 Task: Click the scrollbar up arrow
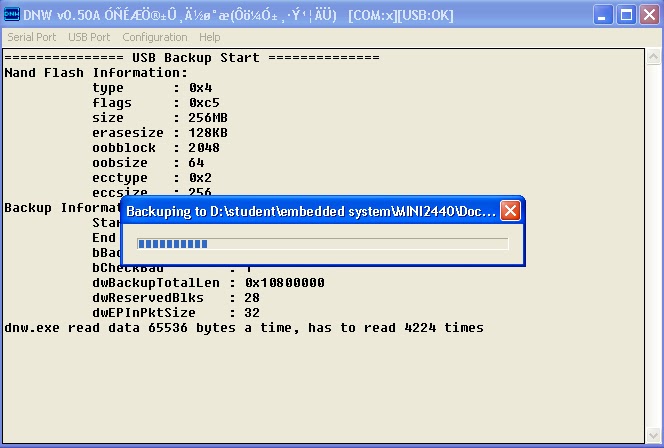653,56
